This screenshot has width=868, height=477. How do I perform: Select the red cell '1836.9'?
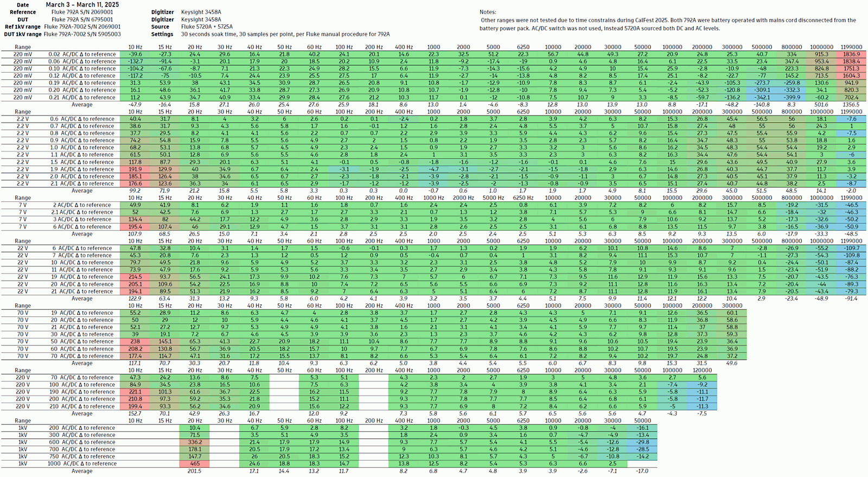pyautogui.click(x=851, y=54)
